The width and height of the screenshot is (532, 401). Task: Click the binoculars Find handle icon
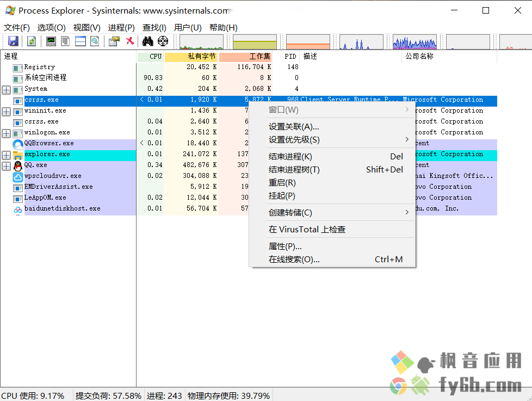click(147, 41)
